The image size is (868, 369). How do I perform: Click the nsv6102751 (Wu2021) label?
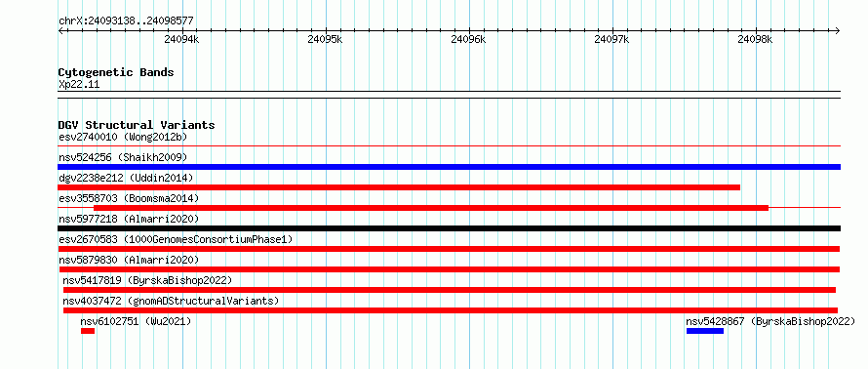(x=136, y=321)
